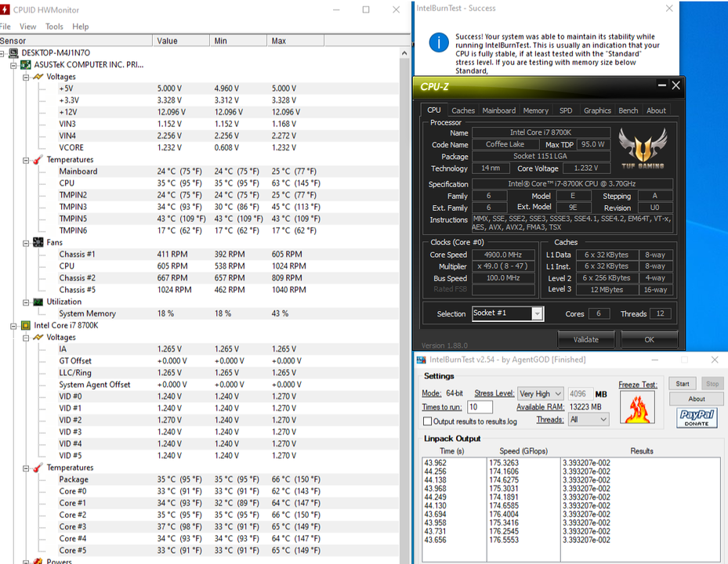Collapse the mainboard Temperatures group
728x564 pixels.
tap(26, 160)
